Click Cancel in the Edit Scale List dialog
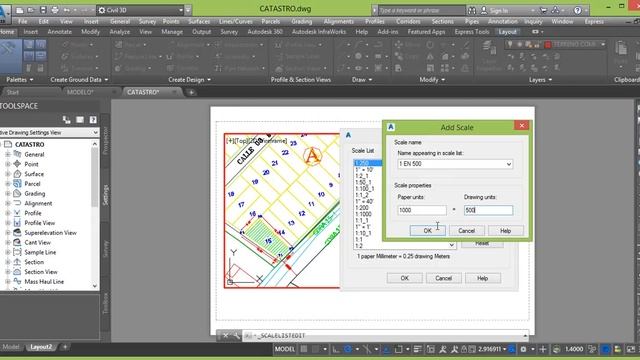Image resolution: width=640 pixels, height=360 pixels. pos(443,278)
